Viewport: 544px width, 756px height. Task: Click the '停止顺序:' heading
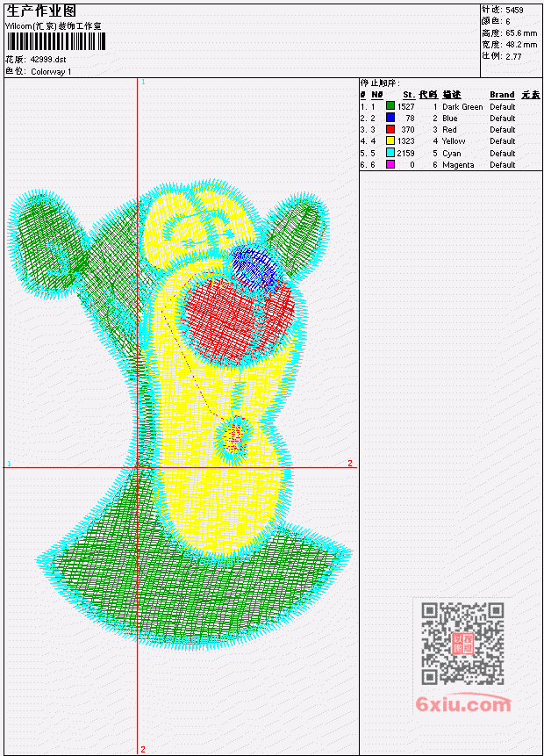(x=381, y=83)
